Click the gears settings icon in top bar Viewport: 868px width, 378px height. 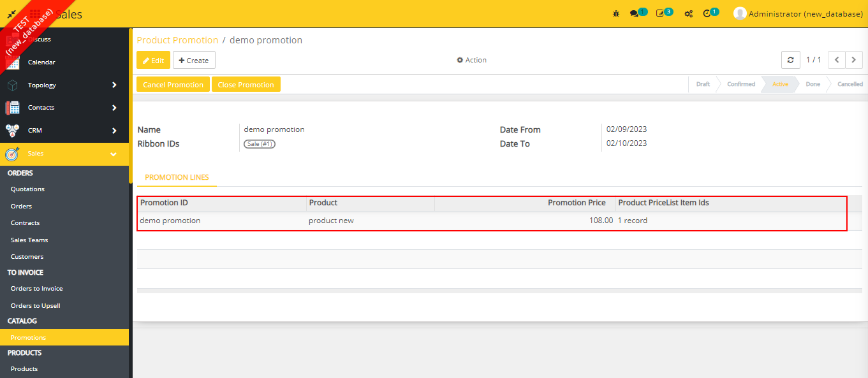(x=688, y=13)
